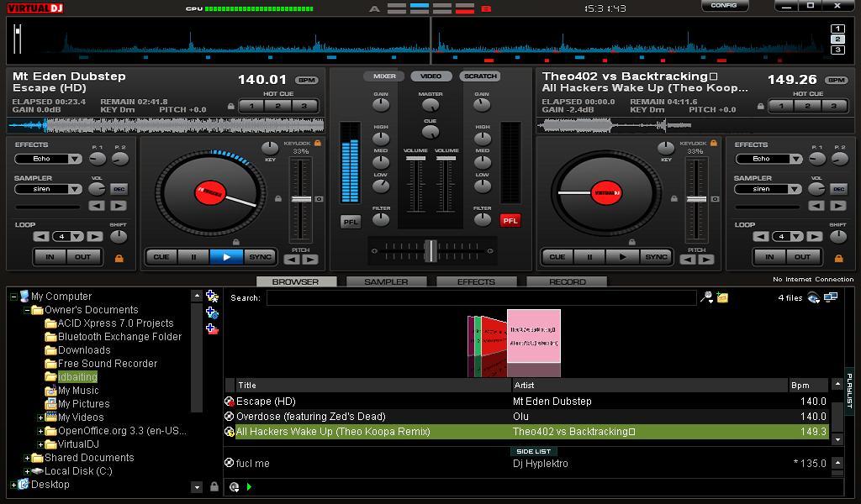861x504 pixels.
Task: Toggle right channel red PFL button
Action: pyautogui.click(x=510, y=220)
